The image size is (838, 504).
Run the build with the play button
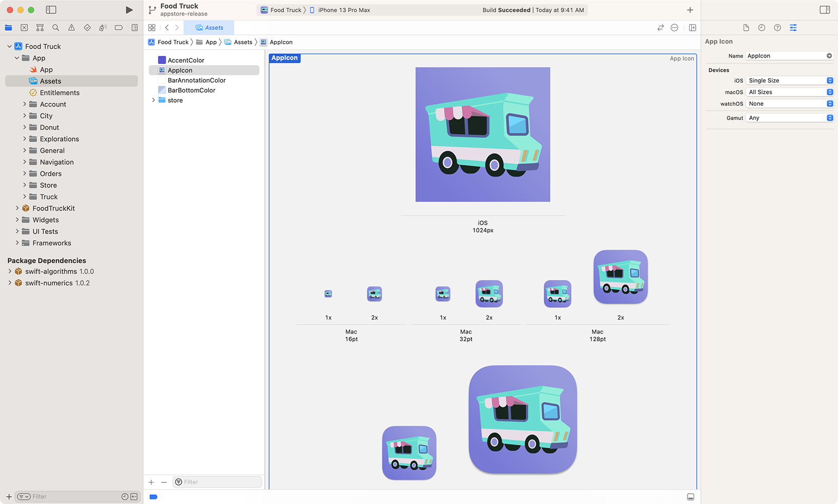[129, 10]
